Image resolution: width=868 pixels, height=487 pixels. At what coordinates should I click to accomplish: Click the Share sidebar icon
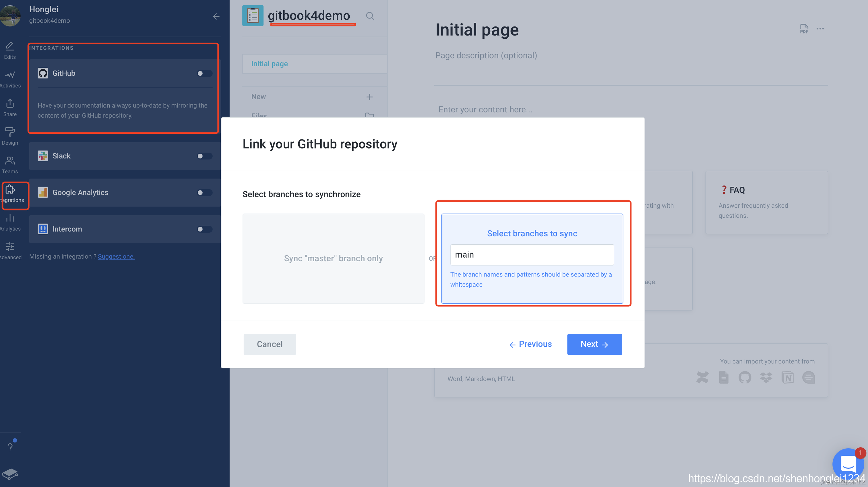[x=10, y=108]
